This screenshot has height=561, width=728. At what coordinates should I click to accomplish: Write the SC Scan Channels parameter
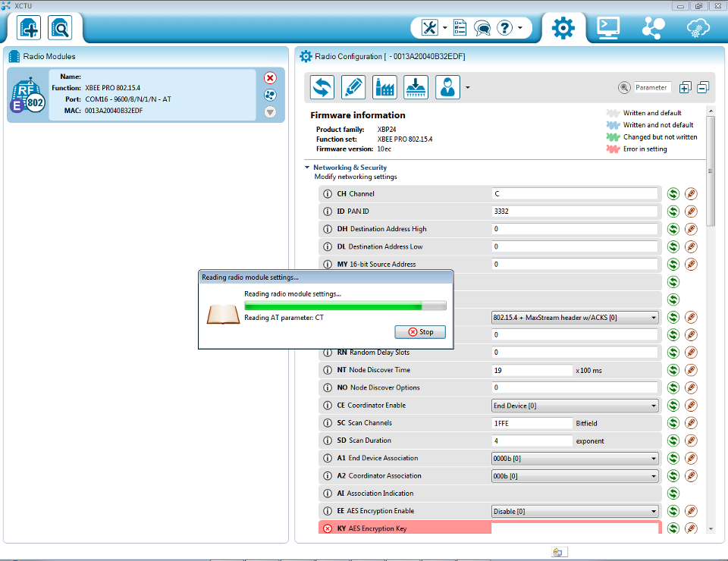[692, 423]
